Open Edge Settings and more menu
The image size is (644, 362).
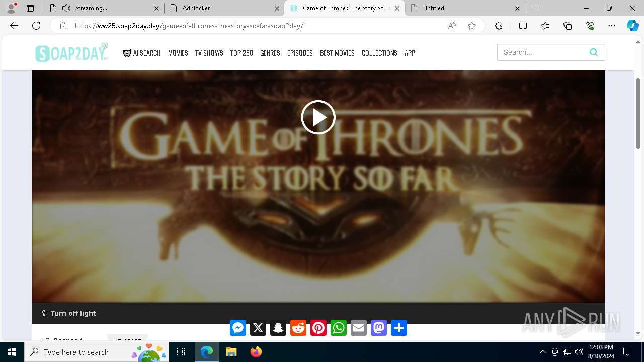(612, 26)
